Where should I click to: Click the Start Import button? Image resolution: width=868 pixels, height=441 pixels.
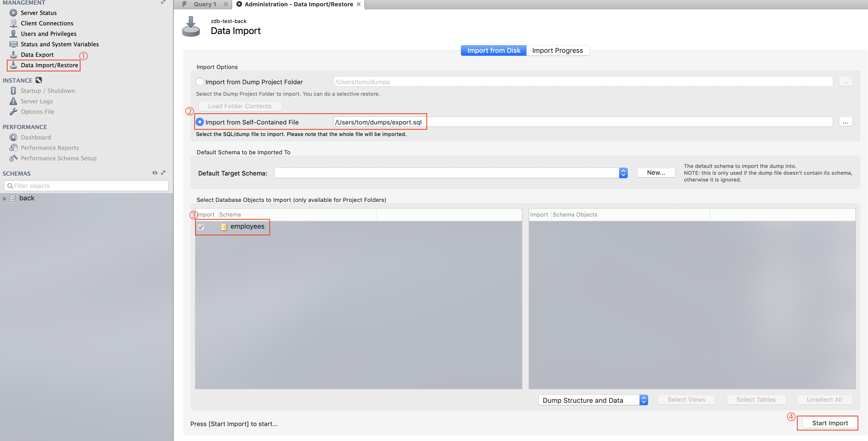coord(830,423)
